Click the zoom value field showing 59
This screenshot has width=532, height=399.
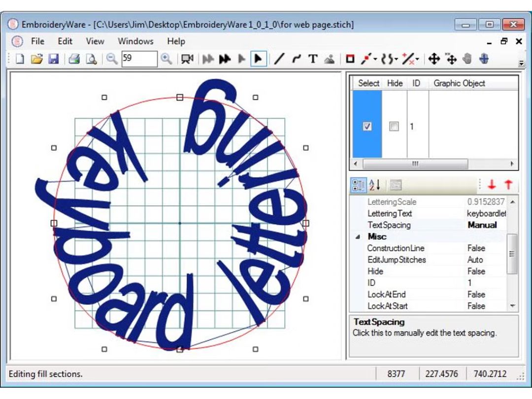[x=139, y=59]
